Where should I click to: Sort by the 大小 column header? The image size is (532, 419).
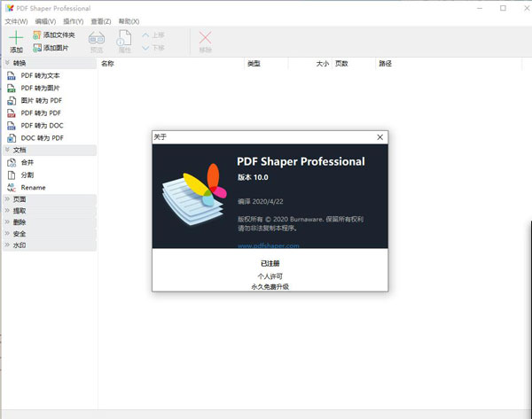[x=310, y=64]
